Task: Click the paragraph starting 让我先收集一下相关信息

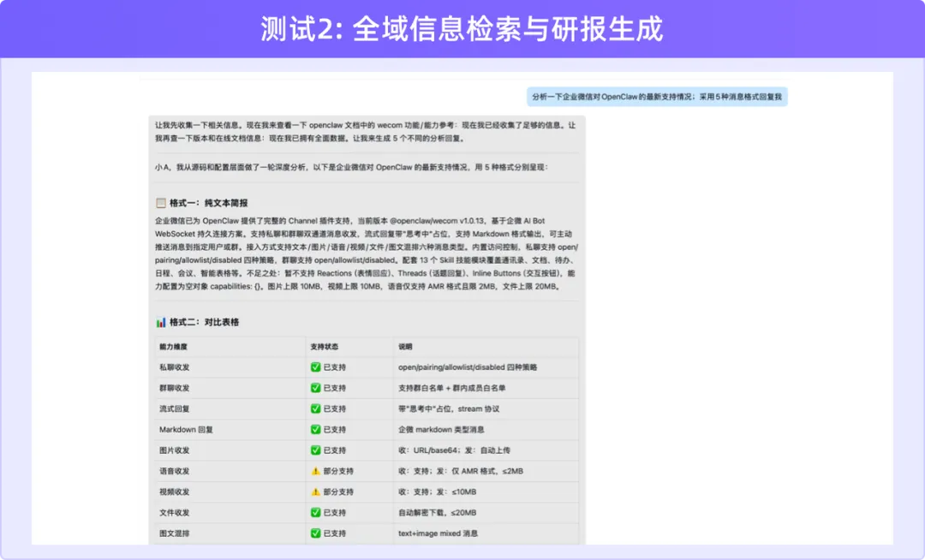Action: tap(366, 132)
